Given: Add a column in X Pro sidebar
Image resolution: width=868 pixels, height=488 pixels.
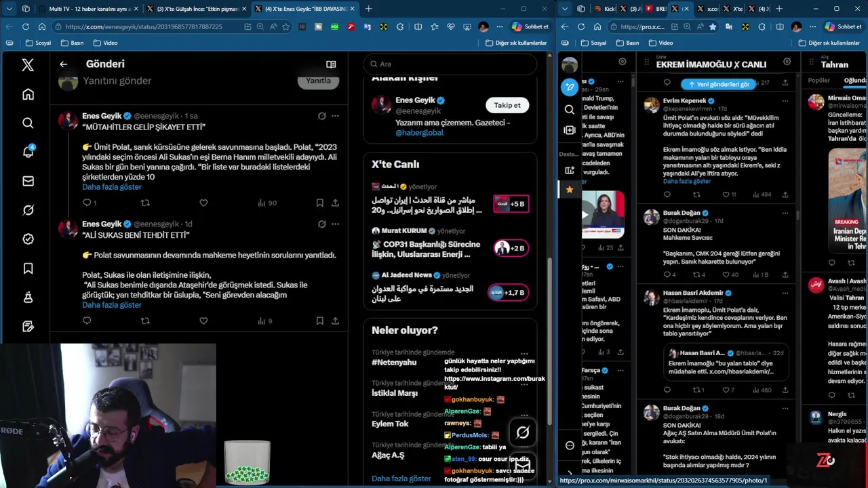Looking at the screenshot, I should coord(570,130).
